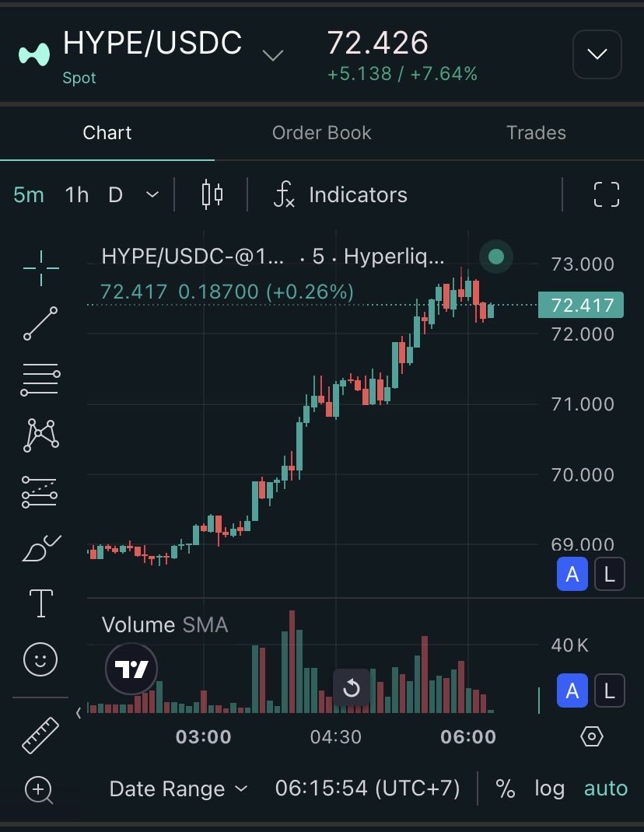
Task: Click the 70.000 price axis label
Action: click(583, 475)
